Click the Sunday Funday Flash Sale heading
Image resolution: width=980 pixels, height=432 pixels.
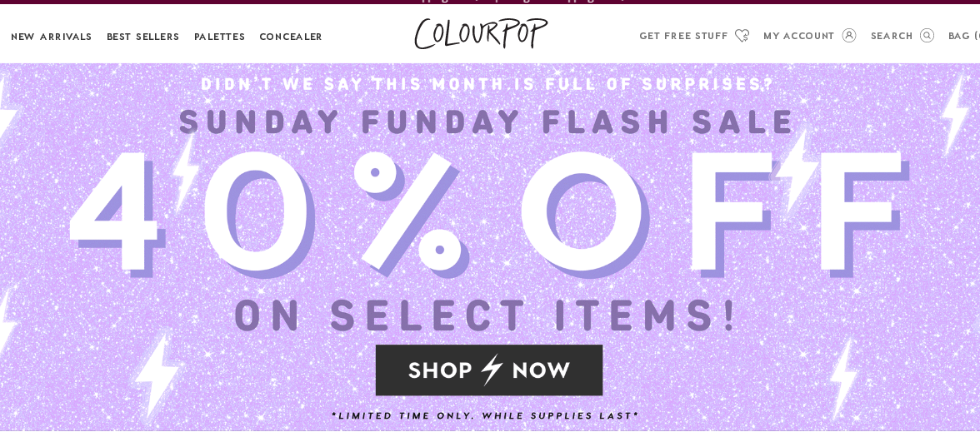pos(487,122)
